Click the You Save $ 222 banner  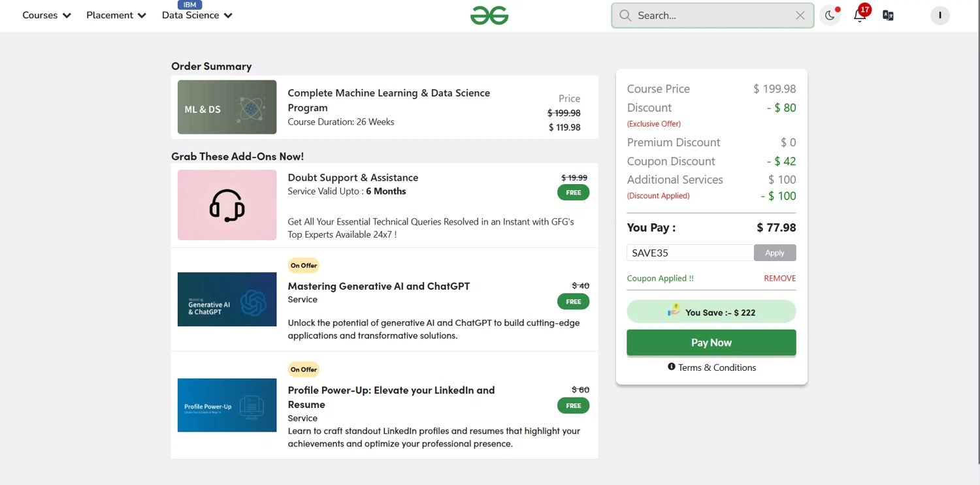pyautogui.click(x=711, y=311)
